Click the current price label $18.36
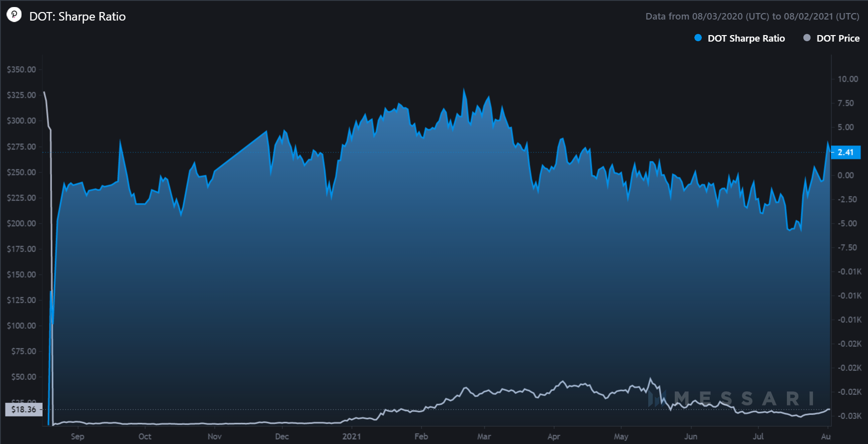 click(x=24, y=409)
